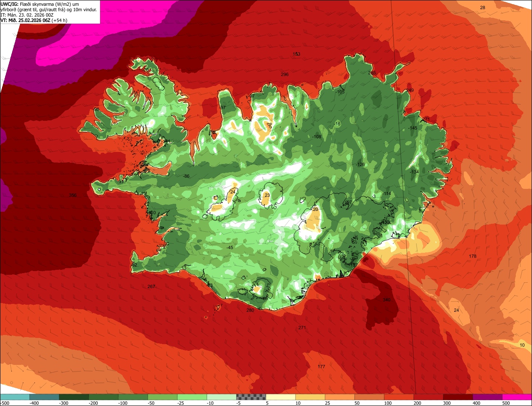Select the -145 value in east Iceland
This screenshot has width=532, height=406.
tap(413, 128)
